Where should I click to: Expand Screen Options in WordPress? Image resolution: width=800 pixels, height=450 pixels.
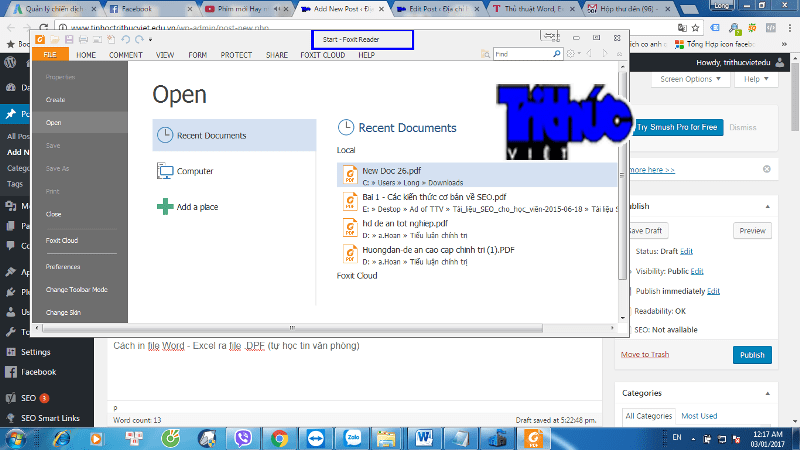click(690, 79)
